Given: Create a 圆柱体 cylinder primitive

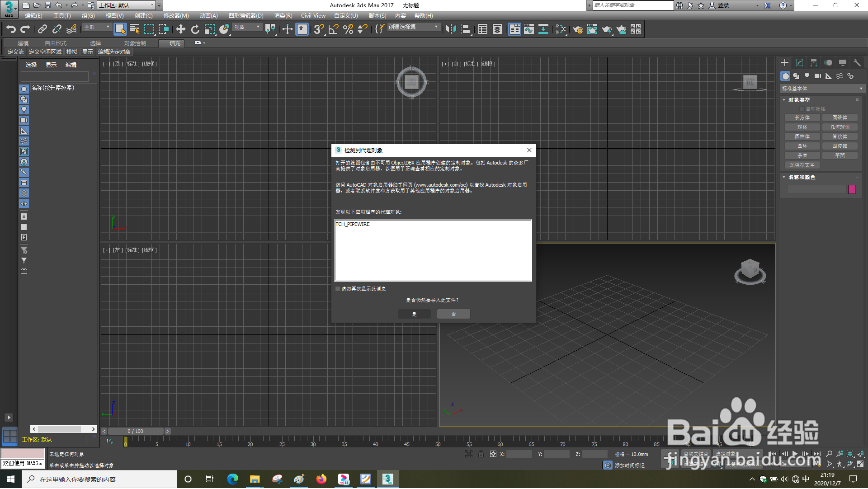Looking at the screenshot, I should pyautogui.click(x=802, y=136).
